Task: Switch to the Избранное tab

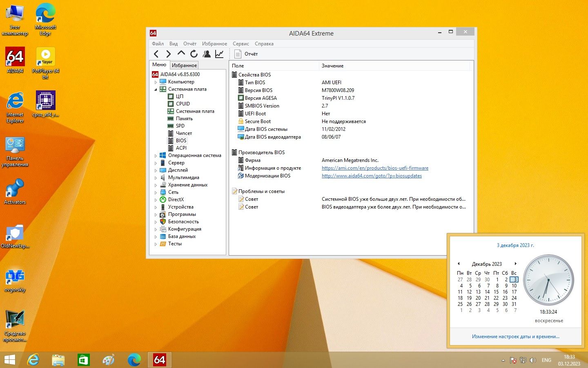Action: [x=184, y=65]
